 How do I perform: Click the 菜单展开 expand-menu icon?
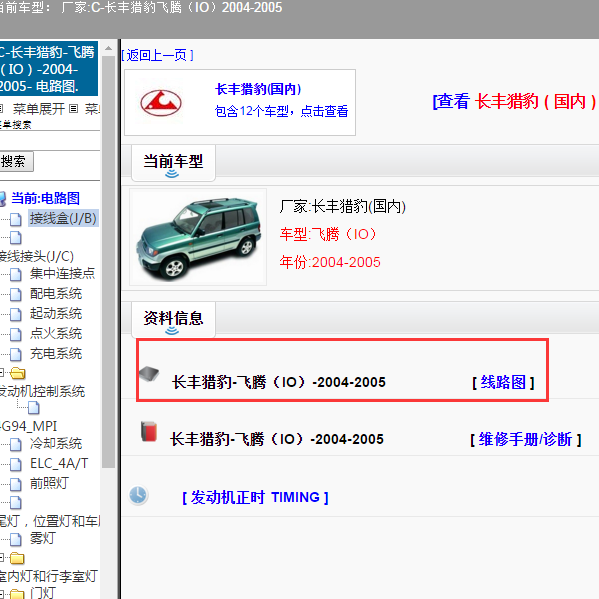[x=1, y=109]
